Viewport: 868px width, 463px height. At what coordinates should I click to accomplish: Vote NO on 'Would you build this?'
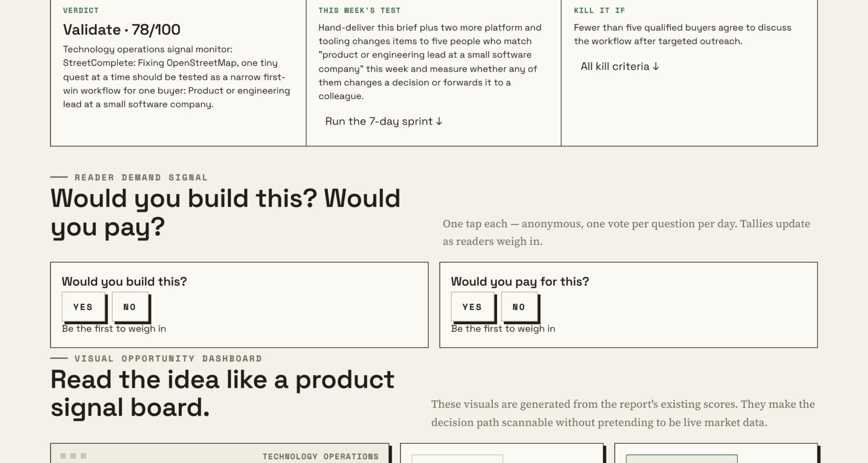(130, 307)
